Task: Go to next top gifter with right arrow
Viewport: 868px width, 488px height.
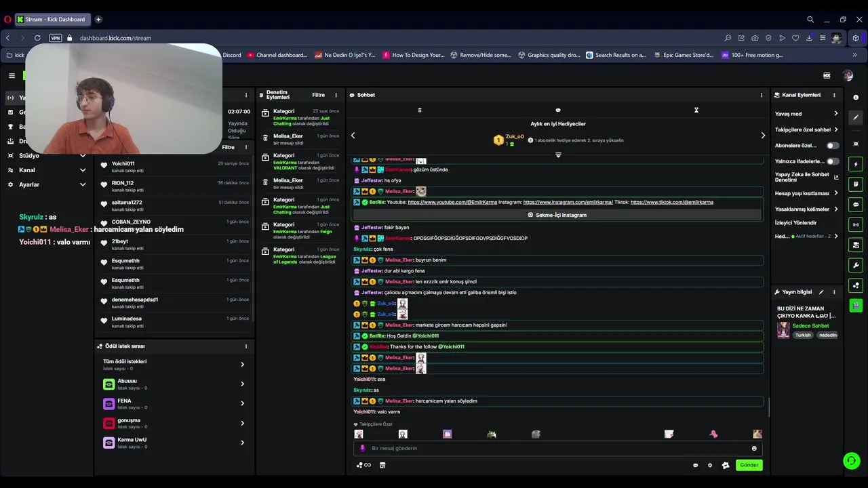Action: click(x=763, y=136)
